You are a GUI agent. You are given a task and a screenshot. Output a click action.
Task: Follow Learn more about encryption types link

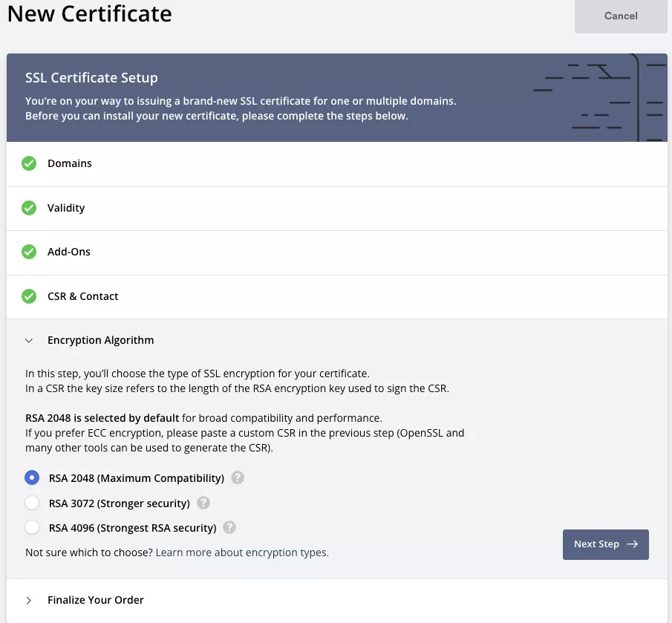point(242,552)
